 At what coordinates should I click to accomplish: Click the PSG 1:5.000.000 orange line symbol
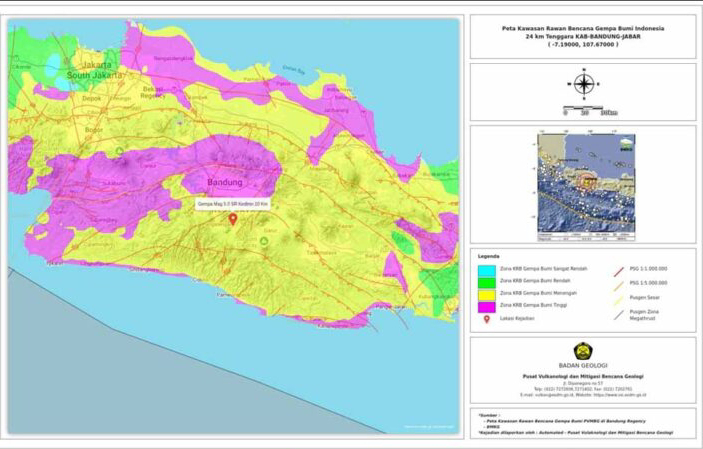619,285
